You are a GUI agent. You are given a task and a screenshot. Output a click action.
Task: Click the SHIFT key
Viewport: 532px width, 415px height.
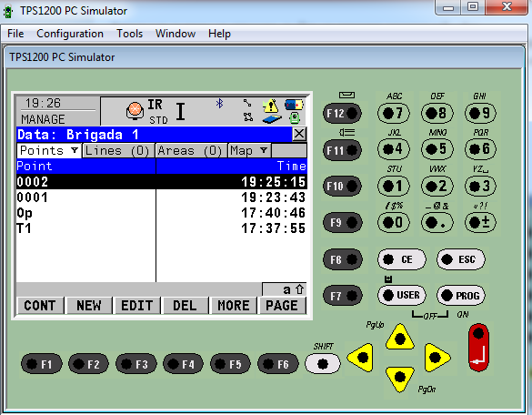point(323,364)
